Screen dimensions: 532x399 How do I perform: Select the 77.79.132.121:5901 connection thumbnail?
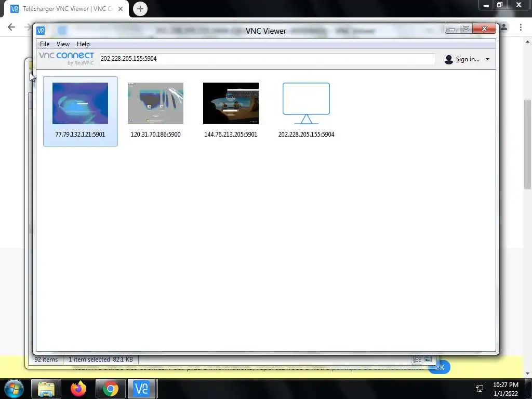coord(80,103)
